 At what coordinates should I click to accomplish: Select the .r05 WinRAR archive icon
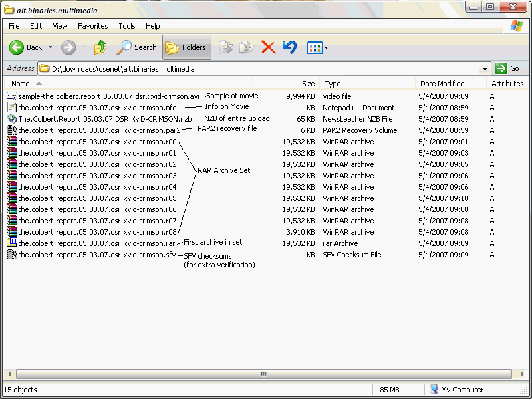(x=12, y=198)
